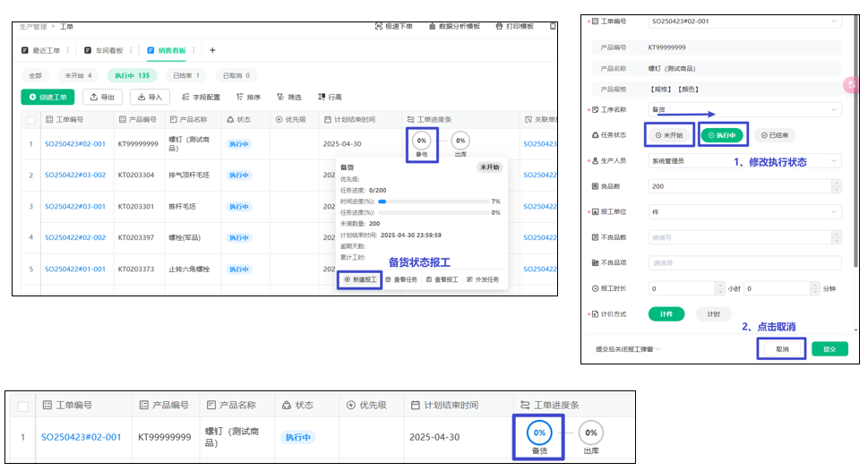The width and height of the screenshot is (868, 471).
Task: Click the green 创建工单 button
Action: (47, 97)
